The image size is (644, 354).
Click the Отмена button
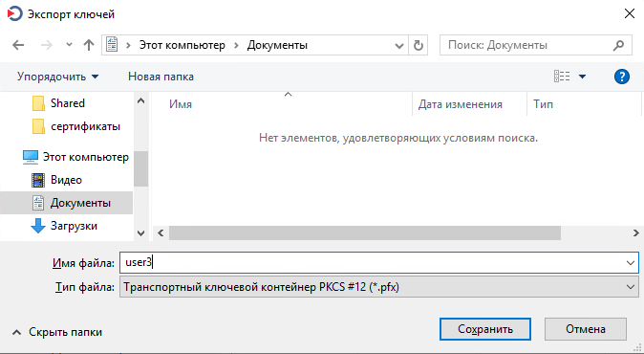click(x=586, y=329)
